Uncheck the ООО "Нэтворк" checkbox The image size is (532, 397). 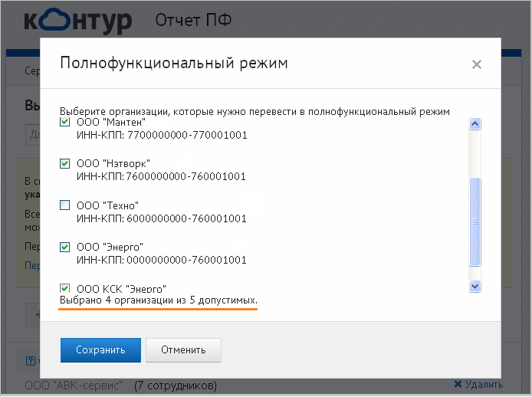(x=64, y=163)
